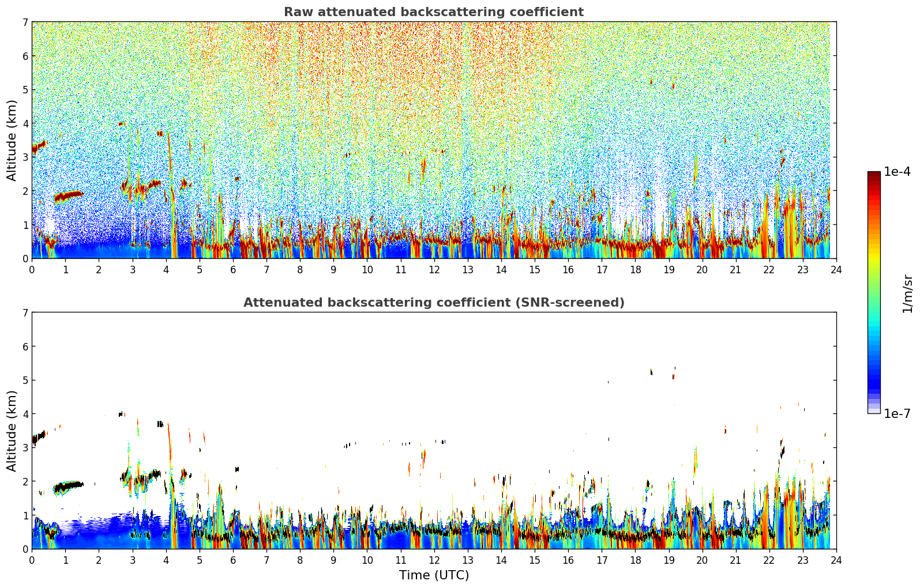
Task: Click the 'Time (UTC)' axis label
Action: (x=434, y=575)
